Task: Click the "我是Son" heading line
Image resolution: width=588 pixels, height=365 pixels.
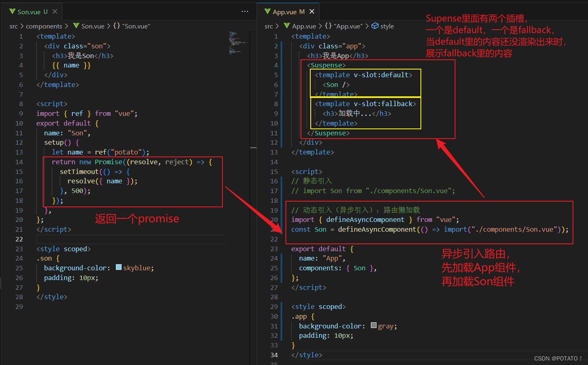Action: [x=83, y=56]
